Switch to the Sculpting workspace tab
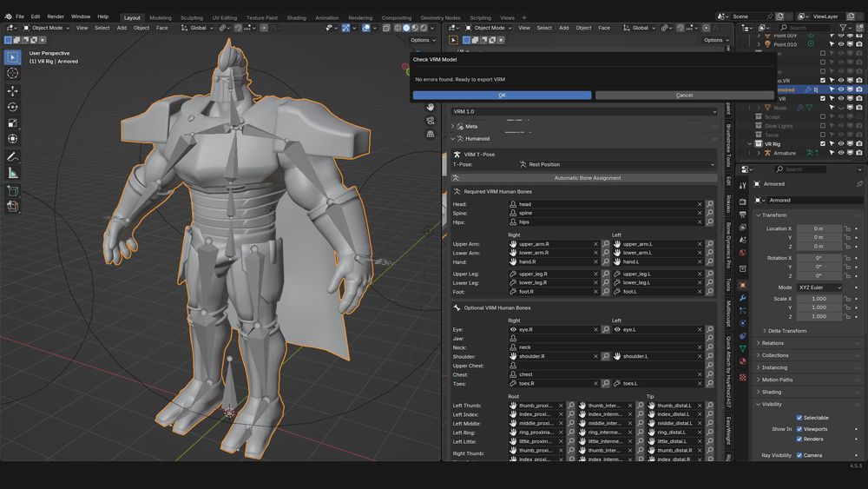The image size is (868, 489). click(x=191, y=17)
